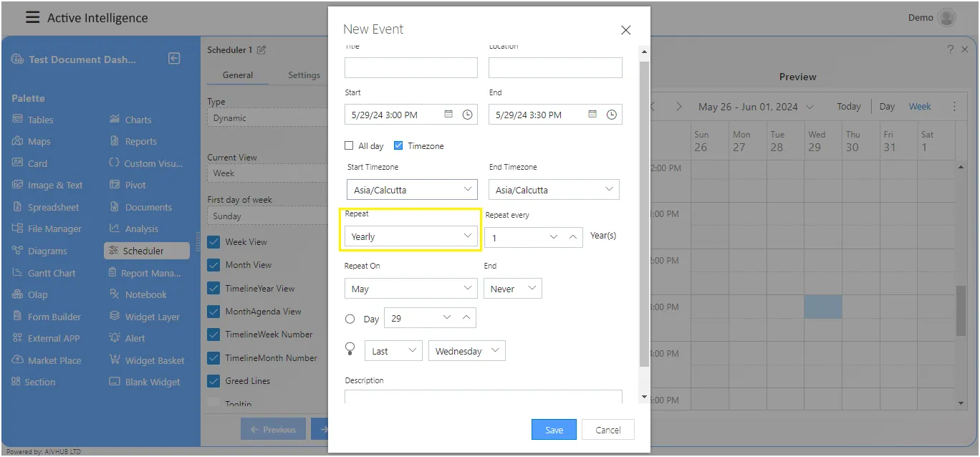Open the Last week-position dropdown
The height and width of the screenshot is (457, 980).
click(x=393, y=351)
